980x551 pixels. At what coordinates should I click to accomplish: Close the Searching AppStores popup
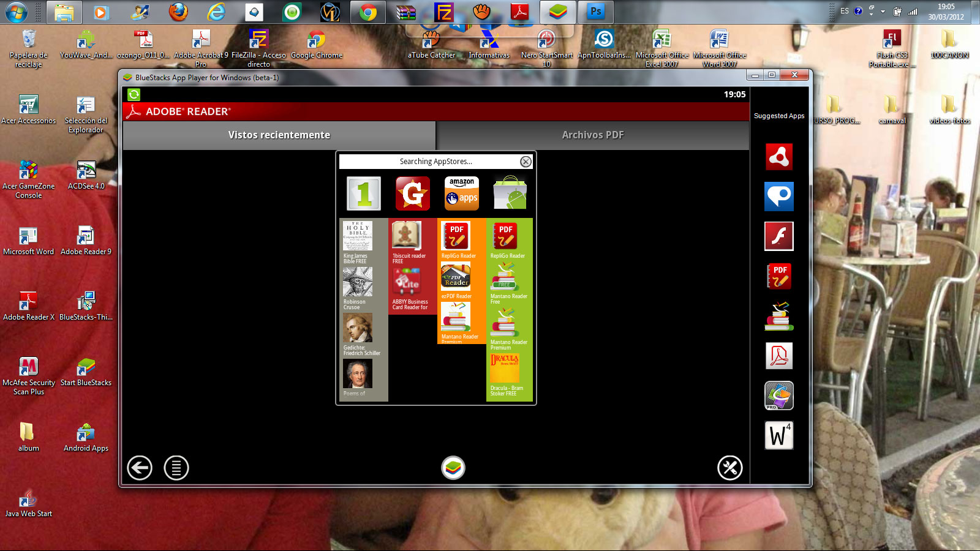pos(526,162)
